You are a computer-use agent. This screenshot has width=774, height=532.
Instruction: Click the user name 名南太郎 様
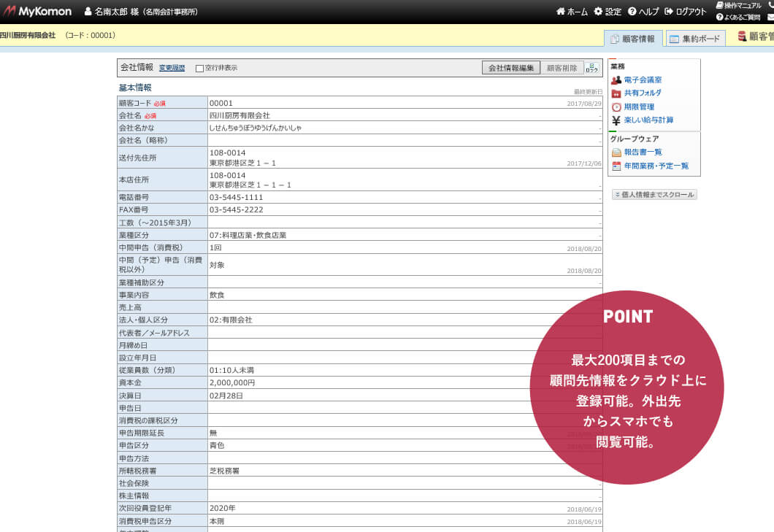117,12
